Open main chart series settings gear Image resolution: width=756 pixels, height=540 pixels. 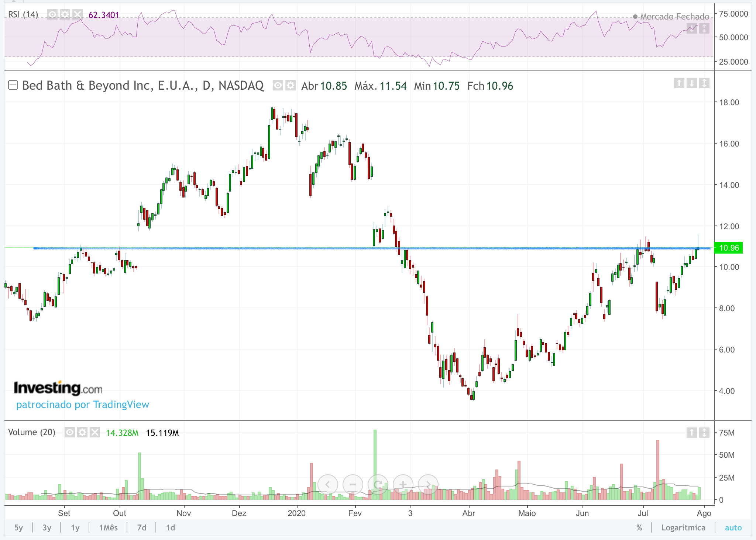[291, 86]
